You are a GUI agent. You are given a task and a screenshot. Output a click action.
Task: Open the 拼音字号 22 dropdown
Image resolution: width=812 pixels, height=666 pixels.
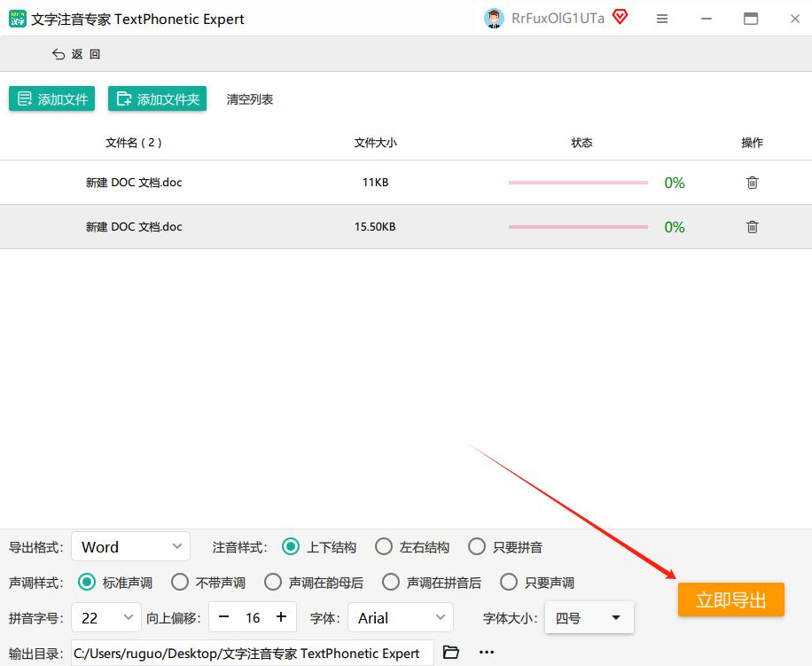pos(106,617)
